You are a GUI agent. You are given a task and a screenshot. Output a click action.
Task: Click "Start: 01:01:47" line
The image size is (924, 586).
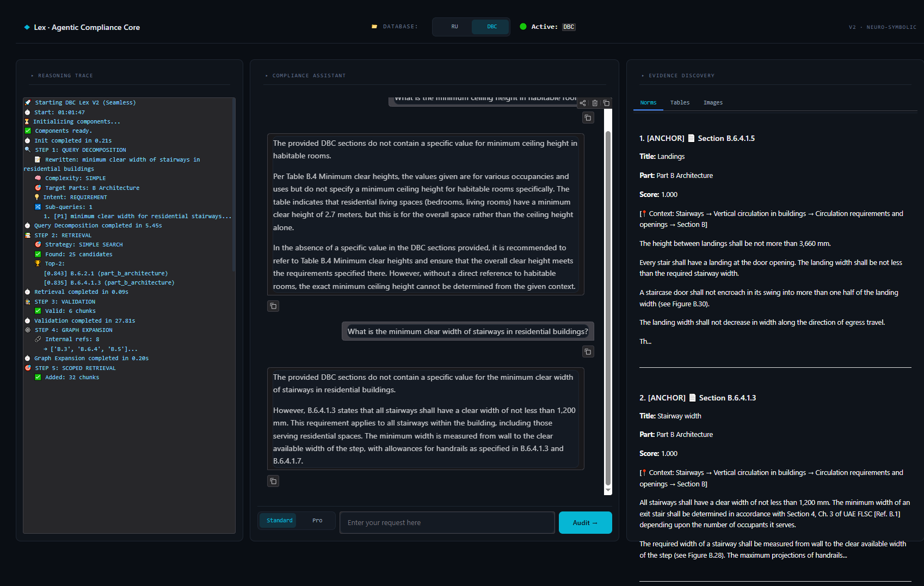59,112
